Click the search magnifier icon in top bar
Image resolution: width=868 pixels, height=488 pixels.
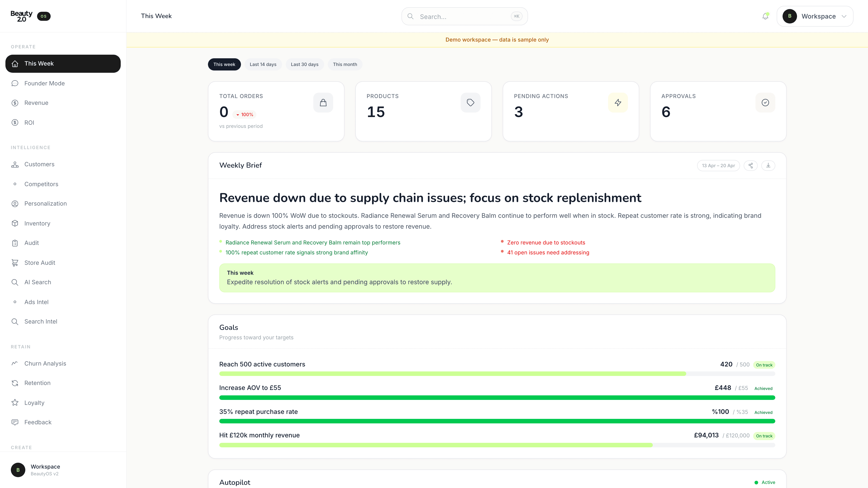pos(410,16)
